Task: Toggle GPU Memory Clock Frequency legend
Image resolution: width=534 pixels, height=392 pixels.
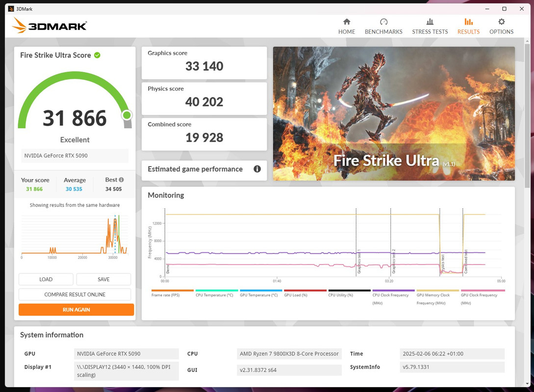Action: (x=437, y=297)
